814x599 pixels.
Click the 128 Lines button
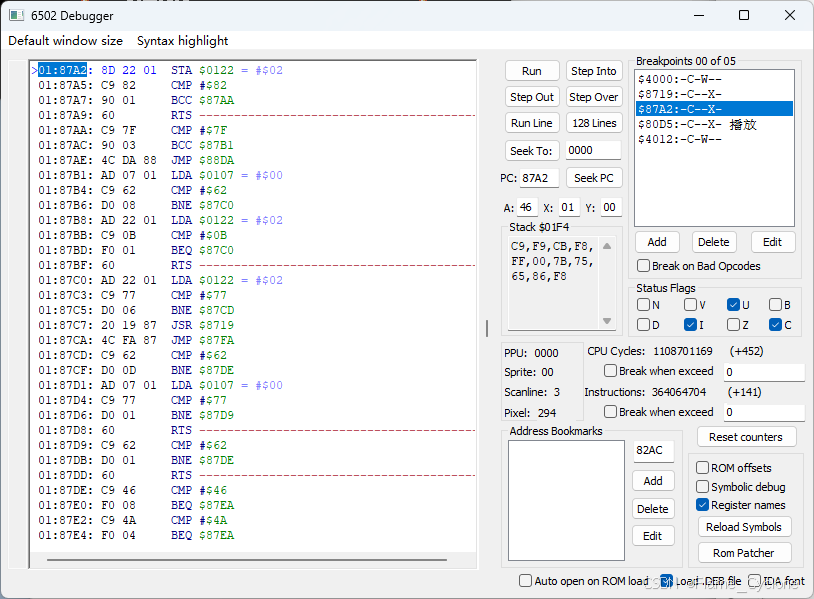[x=593, y=123]
